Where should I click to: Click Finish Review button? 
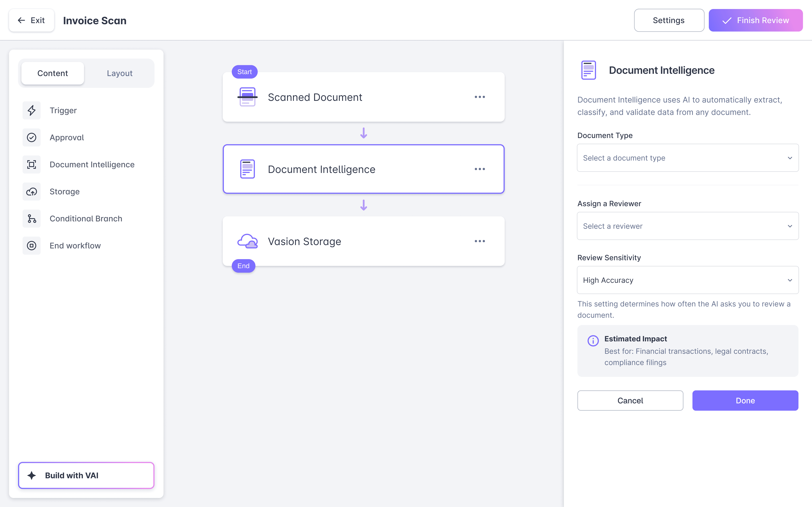[x=755, y=20]
